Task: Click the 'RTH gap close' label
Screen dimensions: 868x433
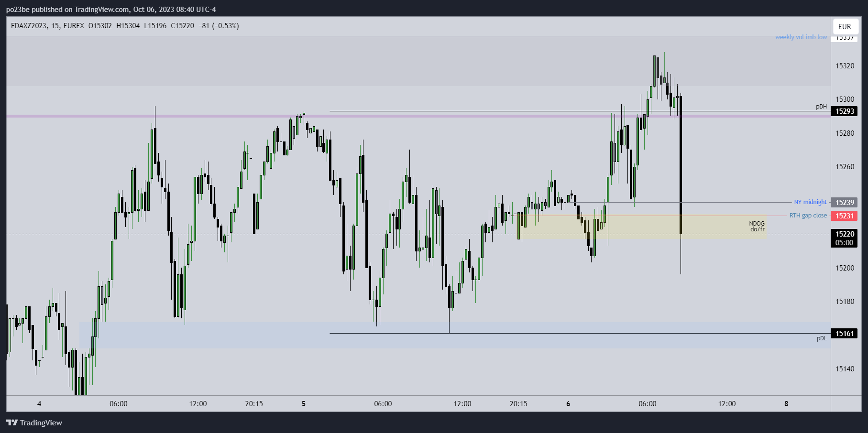Action: (808, 216)
